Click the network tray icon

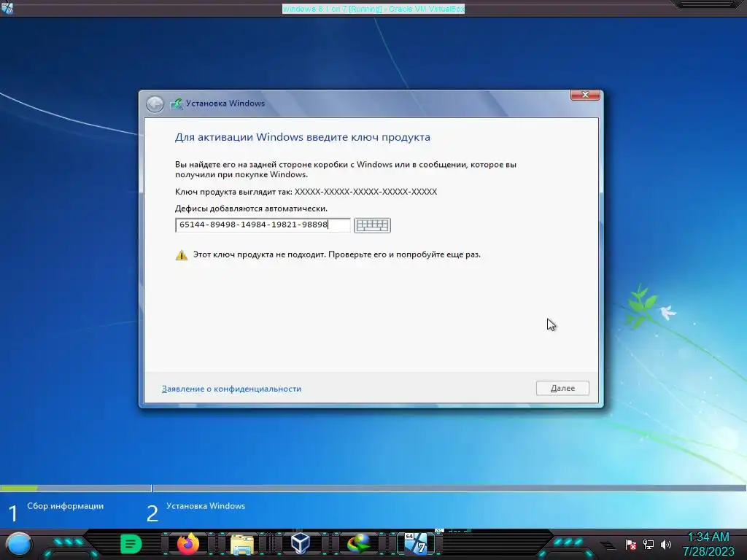pos(648,545)
